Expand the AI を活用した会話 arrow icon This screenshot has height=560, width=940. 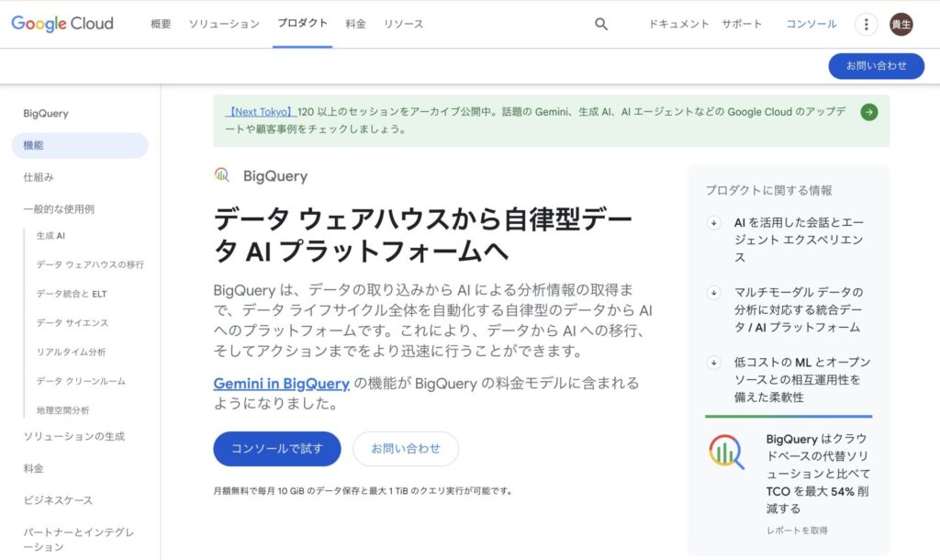click(713, 223)
